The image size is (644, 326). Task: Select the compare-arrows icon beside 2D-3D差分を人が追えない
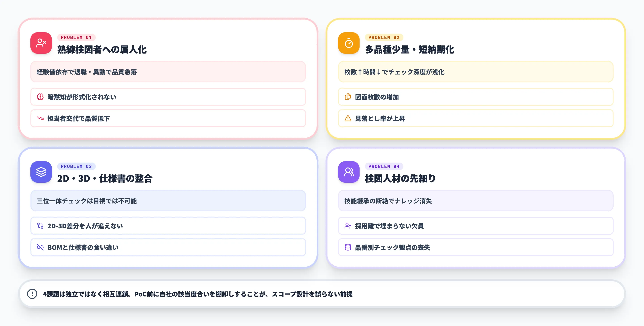pyautogui.click(x=40, y=226)
